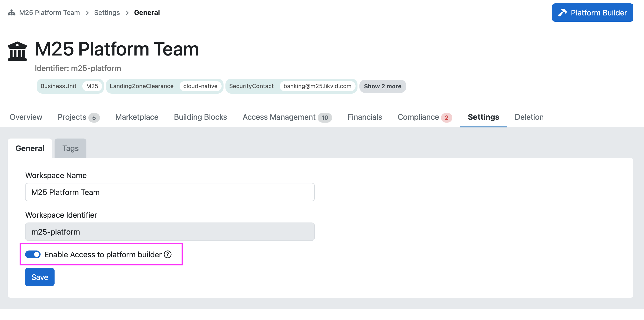The height and width of the screenshot is (320, 644).
Task: Select the Deletion tab
Action: [529, 117]
